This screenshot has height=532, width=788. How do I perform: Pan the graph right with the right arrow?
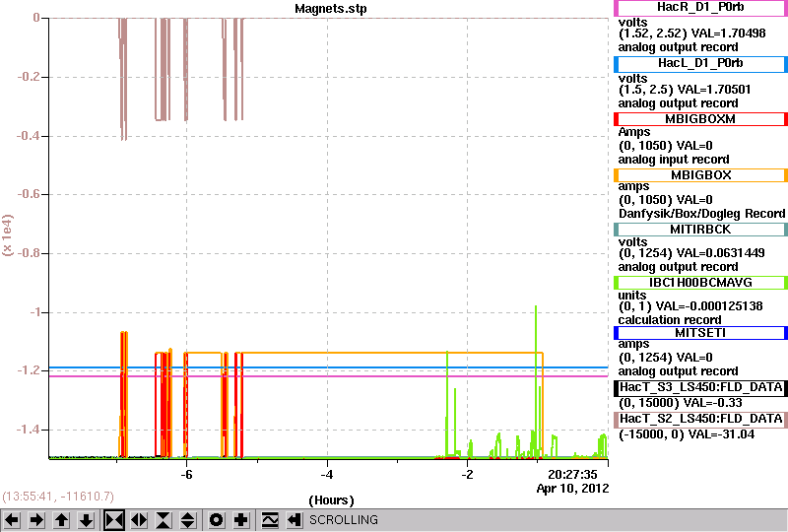36,520
